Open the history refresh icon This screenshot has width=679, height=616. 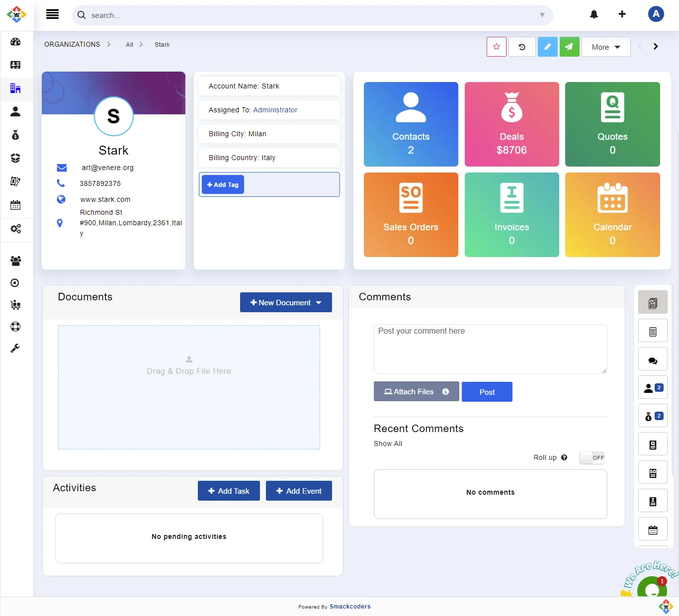click(522, 47)
